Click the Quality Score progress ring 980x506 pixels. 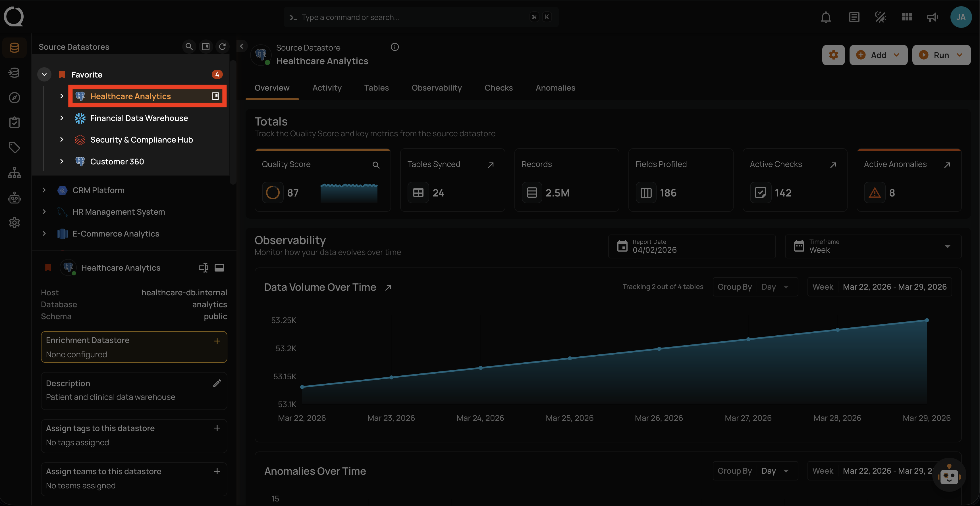click(x=272, y=192)
